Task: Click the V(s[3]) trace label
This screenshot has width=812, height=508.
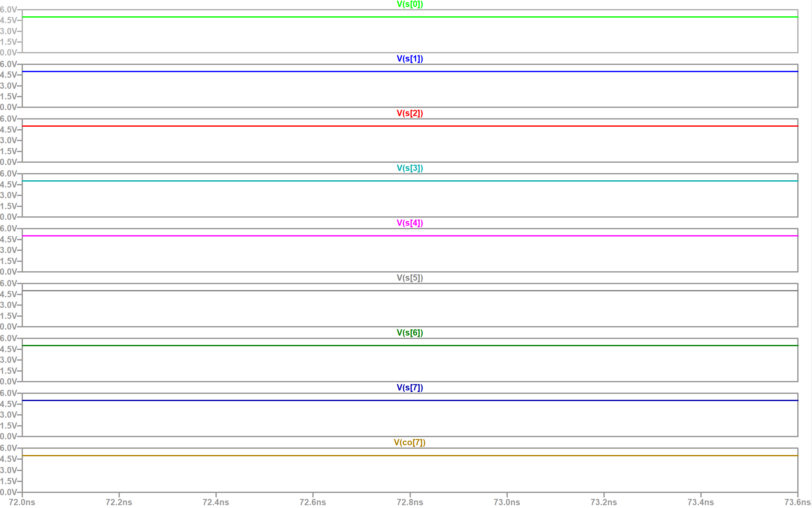Action: (410, 168)
